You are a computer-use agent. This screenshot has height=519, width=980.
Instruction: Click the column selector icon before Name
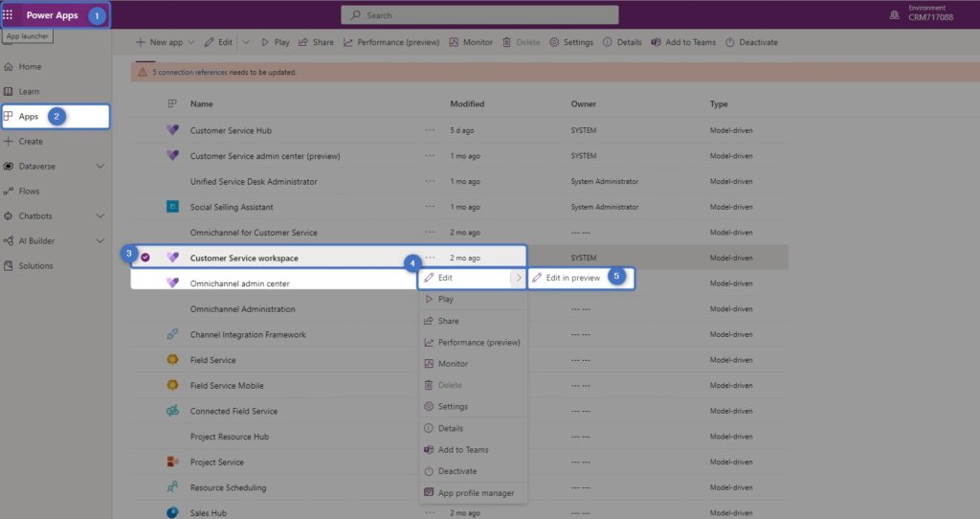(172, 103)
